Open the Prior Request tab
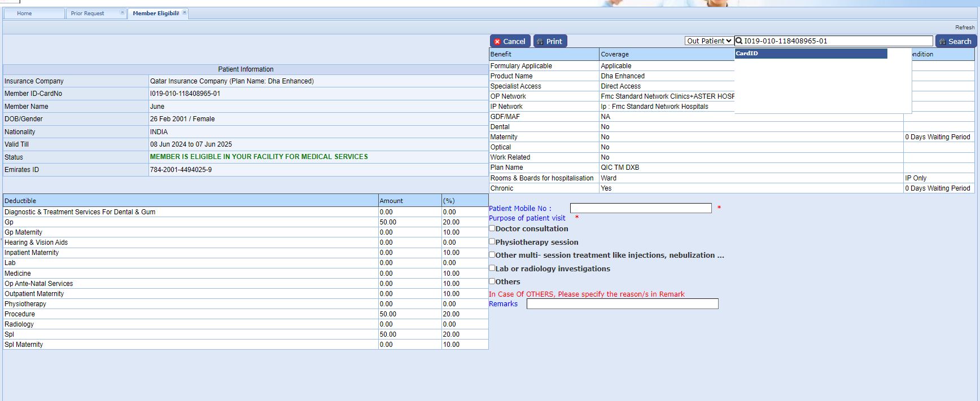This screenshot has height=401, width=980. (x=88, y=14)
